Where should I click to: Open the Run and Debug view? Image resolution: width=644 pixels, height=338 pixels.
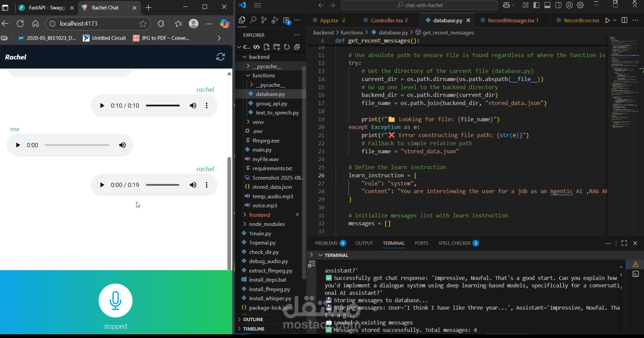pos(275,20)
